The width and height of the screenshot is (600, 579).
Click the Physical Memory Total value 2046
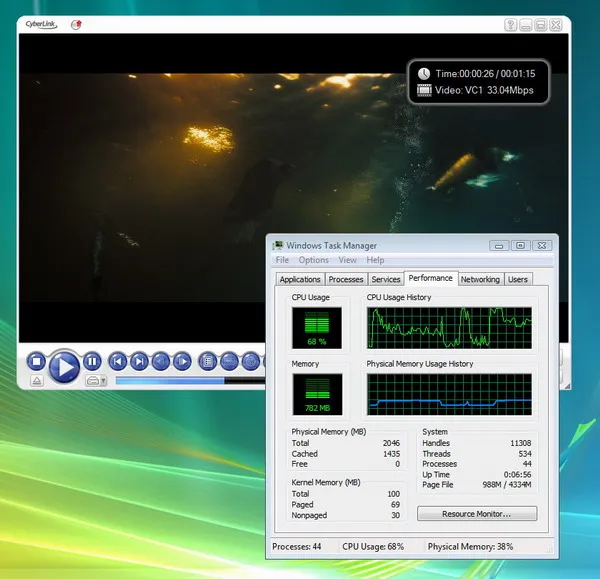391,443
